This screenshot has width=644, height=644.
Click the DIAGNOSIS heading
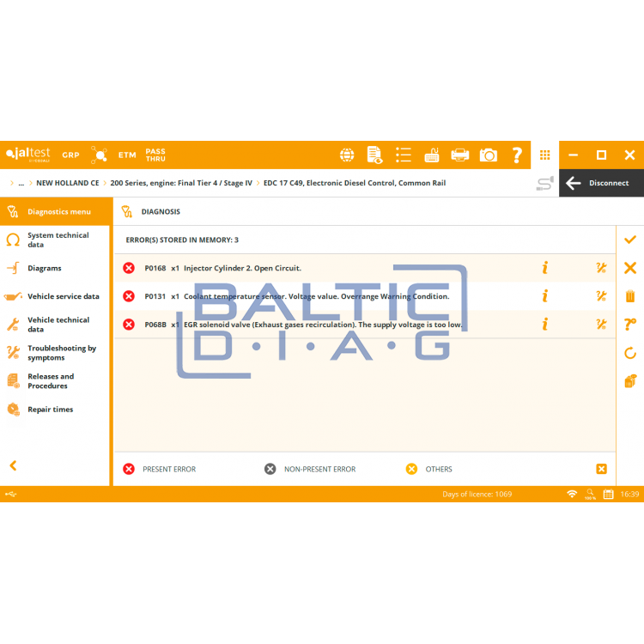click(x=161, y=211)
